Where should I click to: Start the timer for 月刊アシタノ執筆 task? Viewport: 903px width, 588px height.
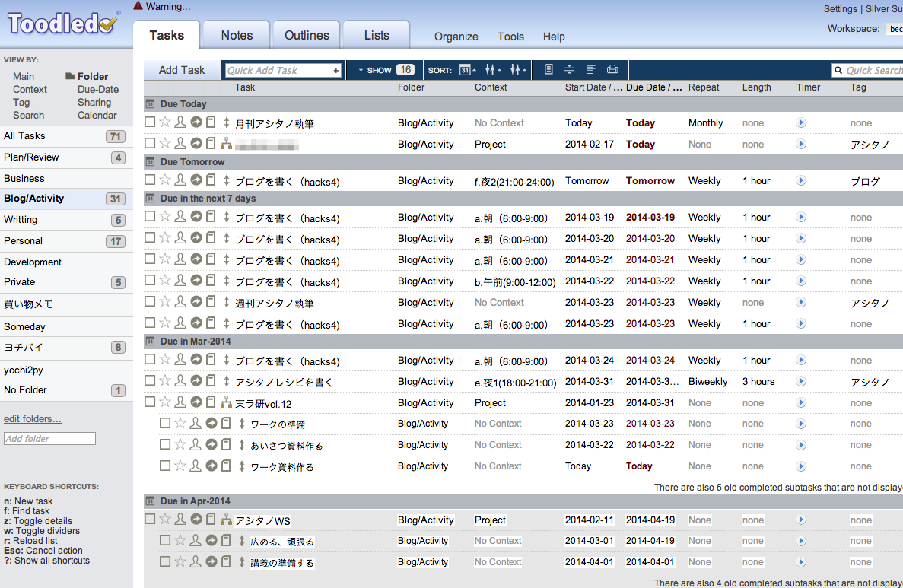(801, 122)
